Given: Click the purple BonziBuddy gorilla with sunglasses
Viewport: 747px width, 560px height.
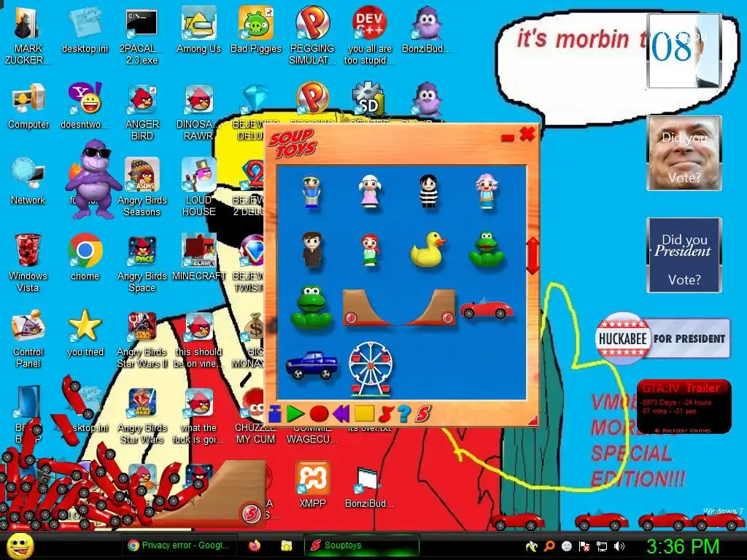Looking at the screenshot, I should click(93, 179).
